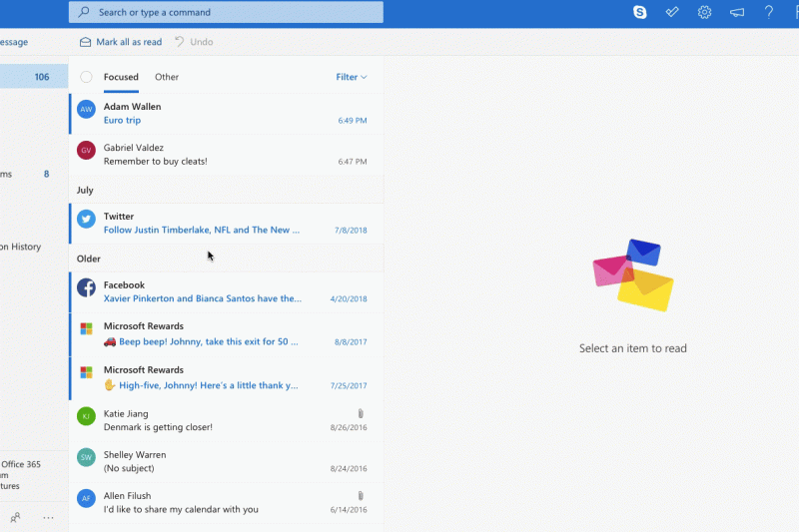Open the People icon in the sidebar bottom
Screen dimensions: 799x532
[15, 518]
